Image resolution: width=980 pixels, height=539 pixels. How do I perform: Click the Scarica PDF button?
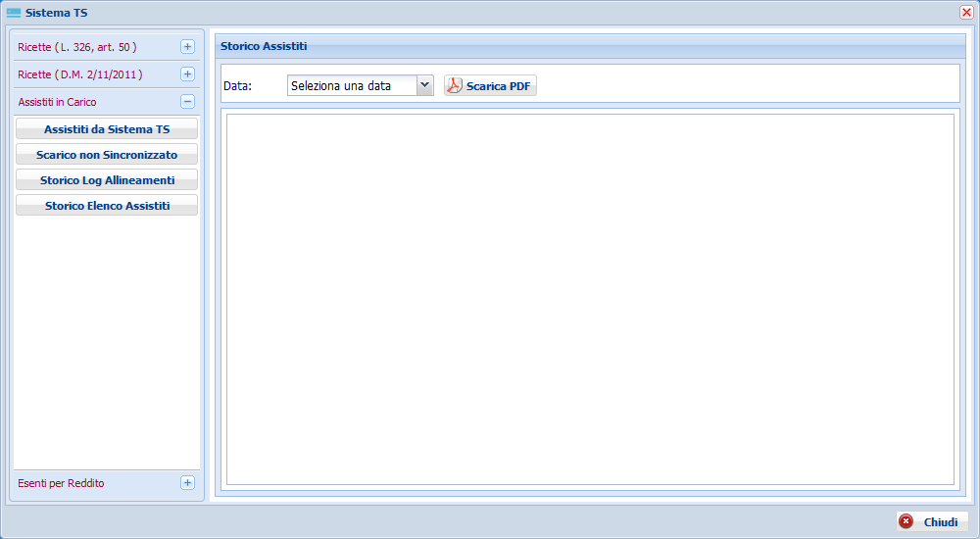tap(491, 85)
